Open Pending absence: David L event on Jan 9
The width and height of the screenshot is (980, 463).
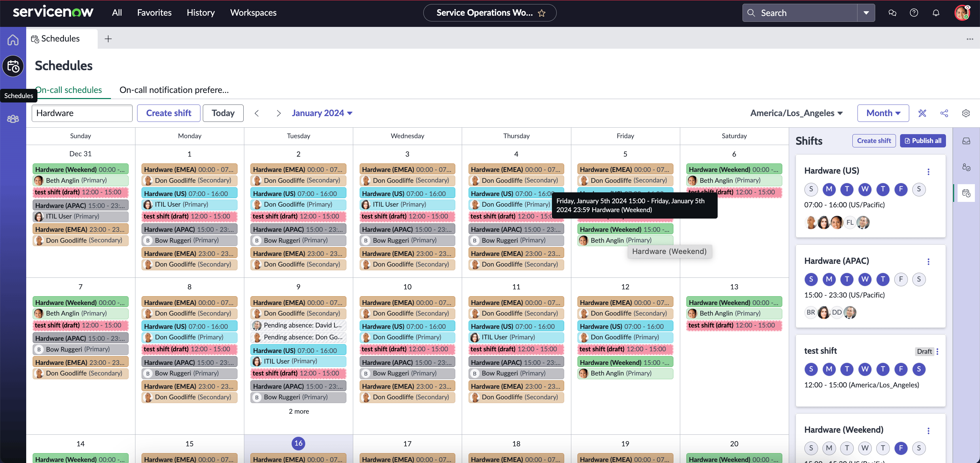click(x=298, y=325)
